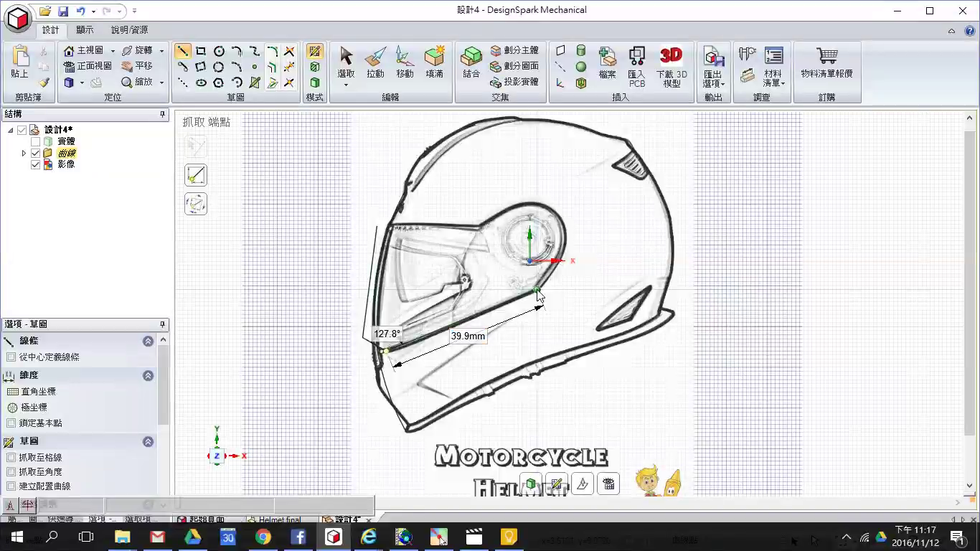Open the Windows Start menu

[x=17, y=537]
